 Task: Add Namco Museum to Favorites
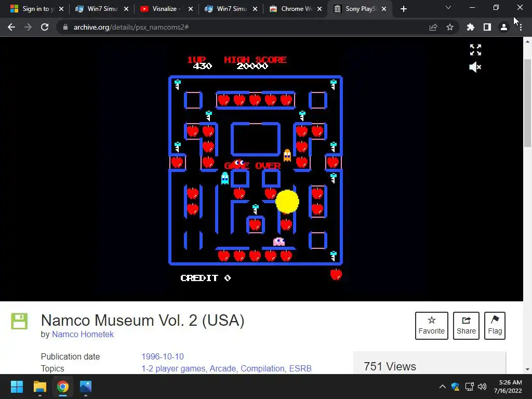432,325
